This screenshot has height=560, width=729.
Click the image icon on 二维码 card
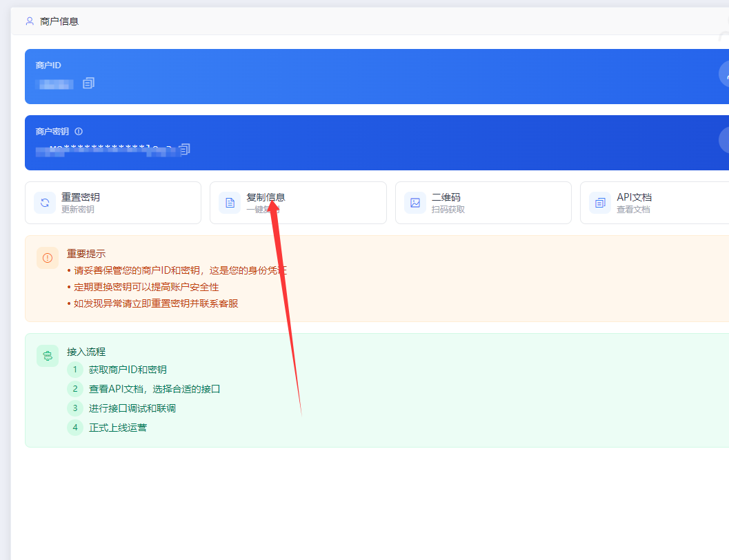click(x=415, y=203)
